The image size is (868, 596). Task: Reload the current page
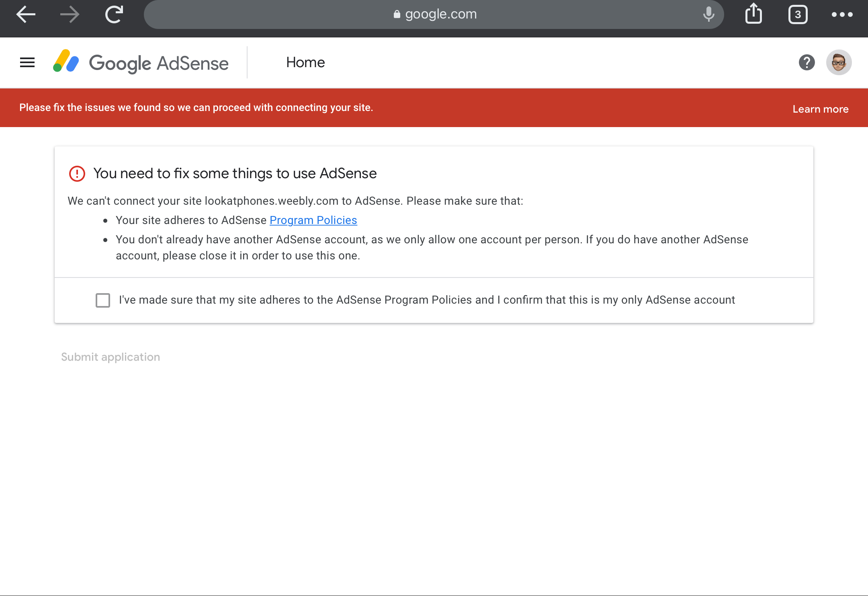click(x=114, y=14)
